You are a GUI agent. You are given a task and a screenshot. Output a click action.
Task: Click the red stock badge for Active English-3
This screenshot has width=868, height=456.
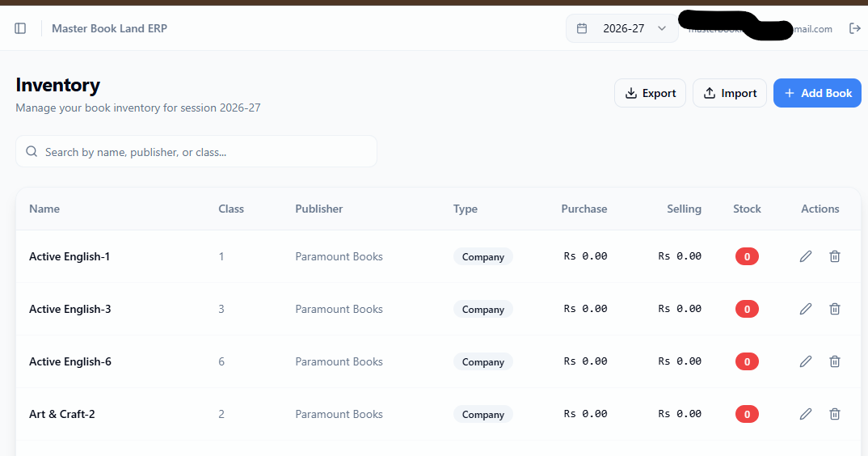747,309
